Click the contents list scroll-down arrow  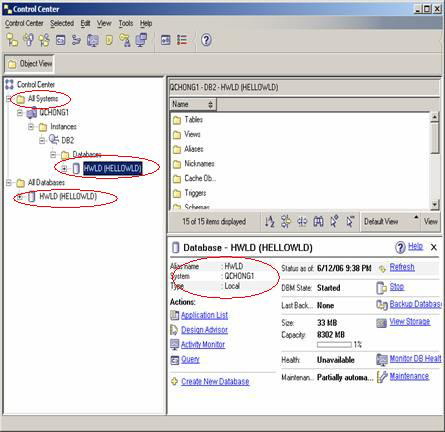click(435, 205)
